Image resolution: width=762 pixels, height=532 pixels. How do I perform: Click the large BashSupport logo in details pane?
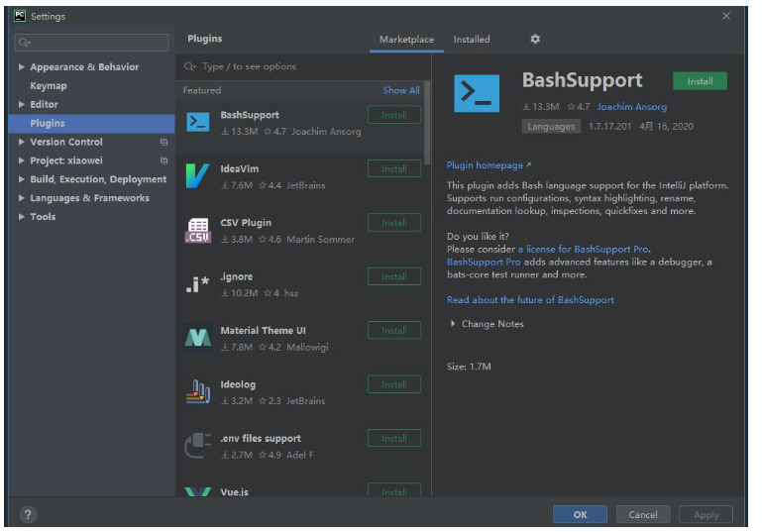[x=477, y=93]
